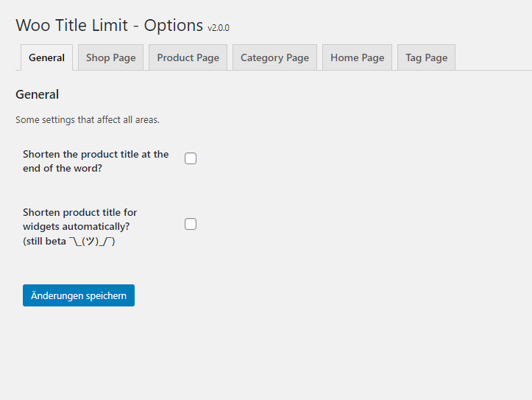Image resolution: width=532 pixels, height=400 pixels.
Task: Click the '(still beta' note text
Action: click(x=44, y=242)
